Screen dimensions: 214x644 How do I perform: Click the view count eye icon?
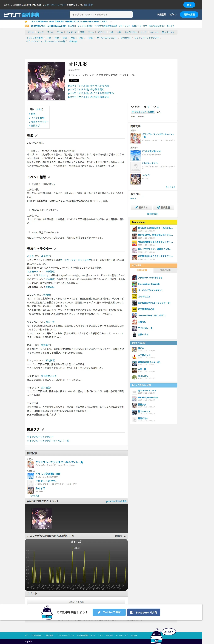tap(132, 107)
